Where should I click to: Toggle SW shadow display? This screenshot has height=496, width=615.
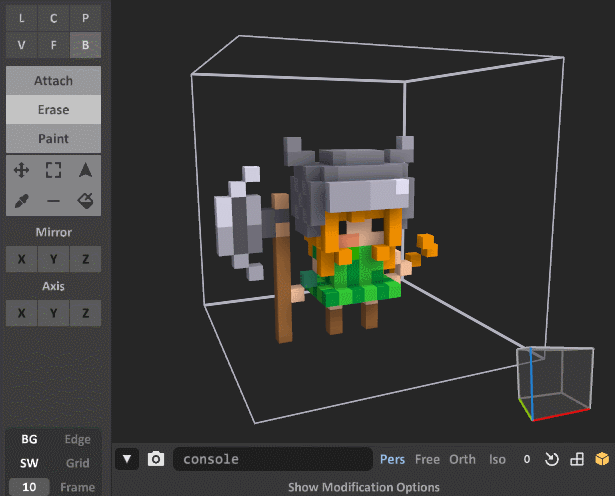[x=29, y=463]
